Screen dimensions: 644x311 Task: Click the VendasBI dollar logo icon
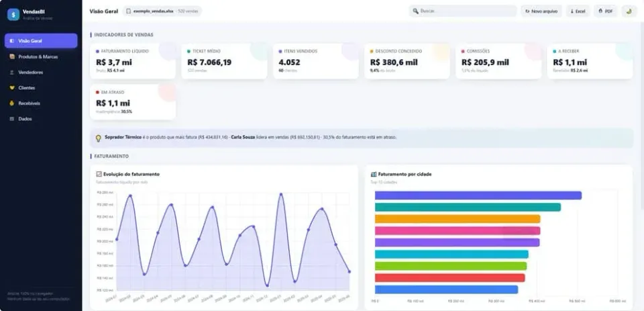[13, 14]
